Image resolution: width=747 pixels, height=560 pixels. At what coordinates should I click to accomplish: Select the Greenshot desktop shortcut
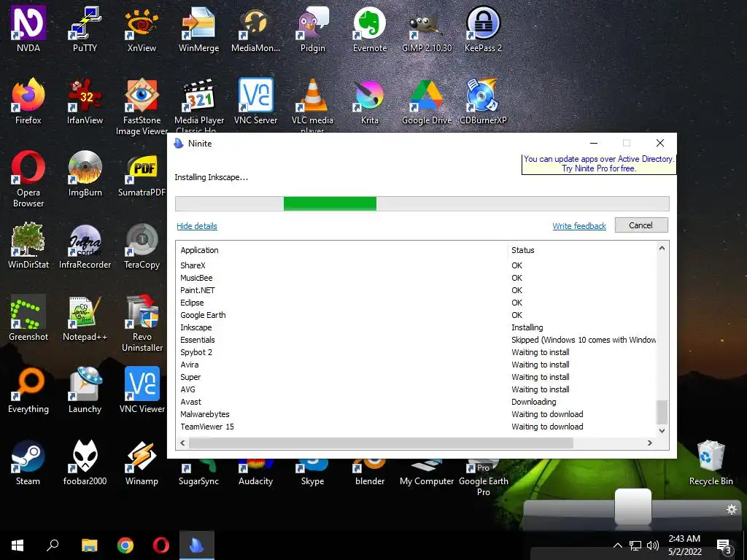pos(28,318)
